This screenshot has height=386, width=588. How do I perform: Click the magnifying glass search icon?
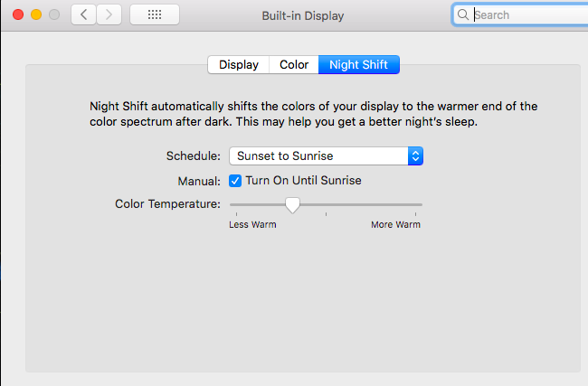coord(463,15)
